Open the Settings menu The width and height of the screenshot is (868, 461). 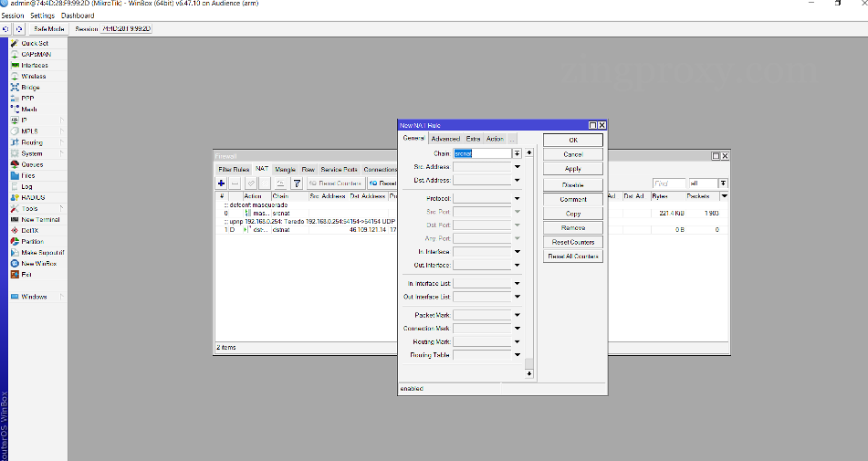[x=43, y=16]
